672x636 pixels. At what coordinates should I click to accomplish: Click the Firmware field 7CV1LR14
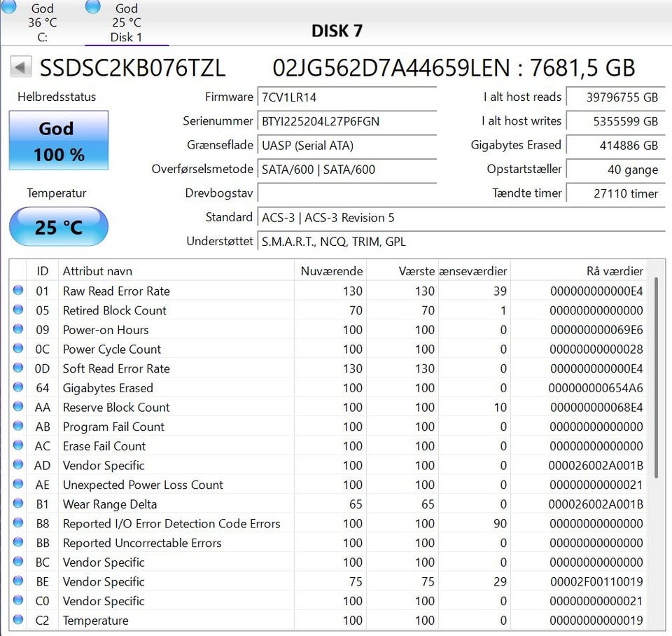pyautogui.click(x=346, y=97)
